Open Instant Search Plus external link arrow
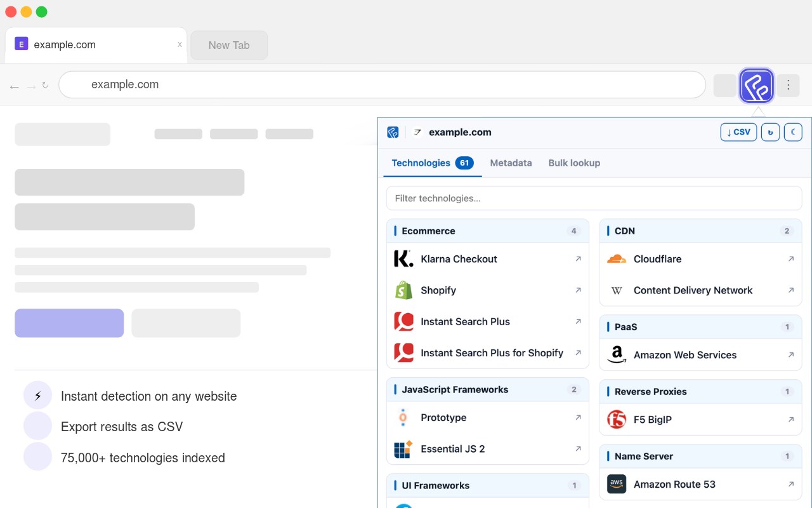The image size is (812, 508). (578, 321)
